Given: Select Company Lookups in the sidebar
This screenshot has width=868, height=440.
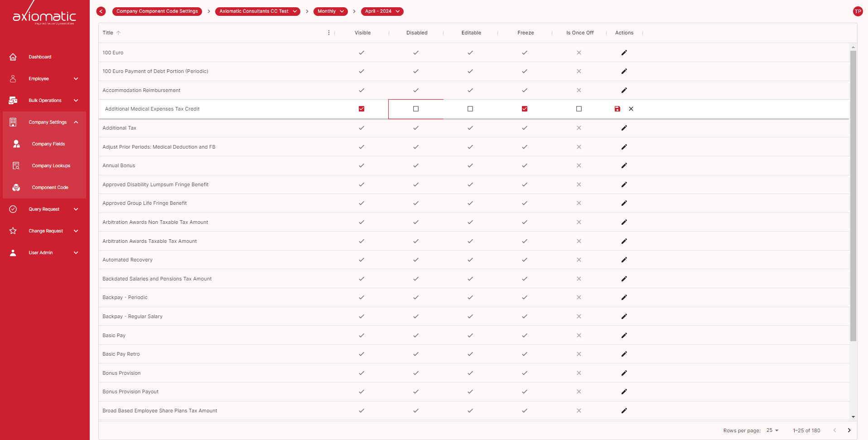Looking at the screenshot, I should click(x=51, y=166).
